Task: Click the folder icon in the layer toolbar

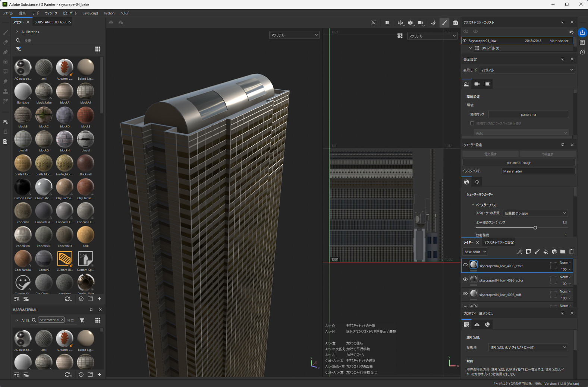Action: (x=563, y=252)
